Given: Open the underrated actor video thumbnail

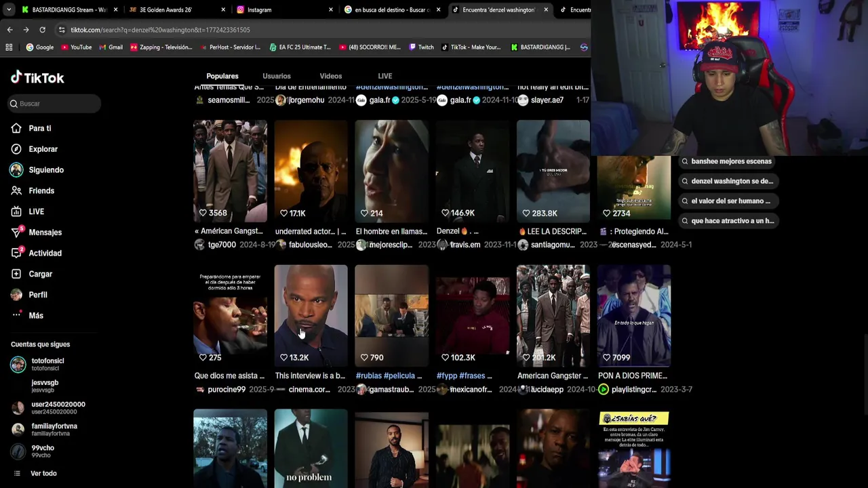Looking at the screenshot, I should point(311,171).
